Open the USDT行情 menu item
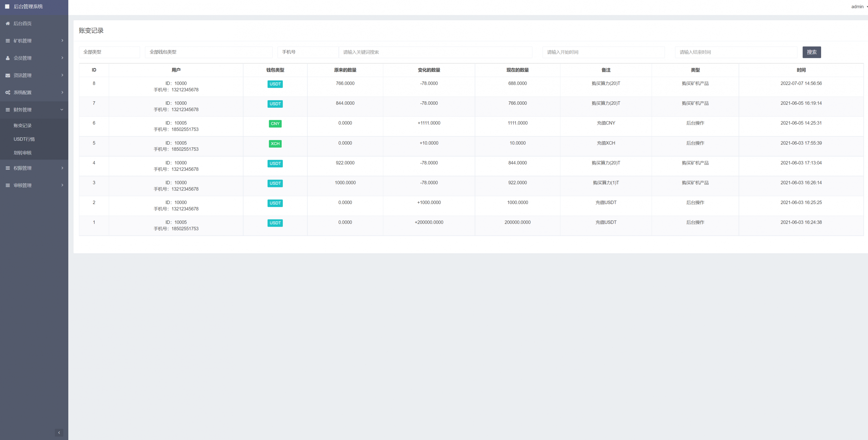Screen dimensions: 868x440 tap(24, 139)
